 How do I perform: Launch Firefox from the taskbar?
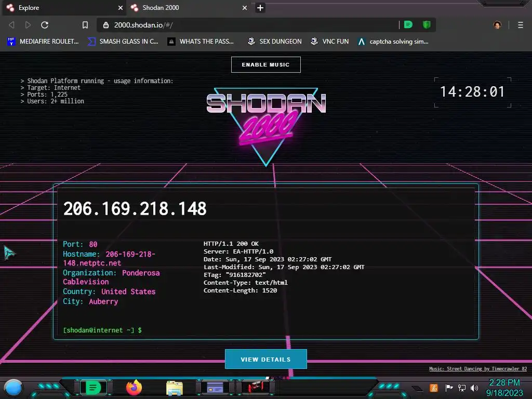(x=134, y=388)
